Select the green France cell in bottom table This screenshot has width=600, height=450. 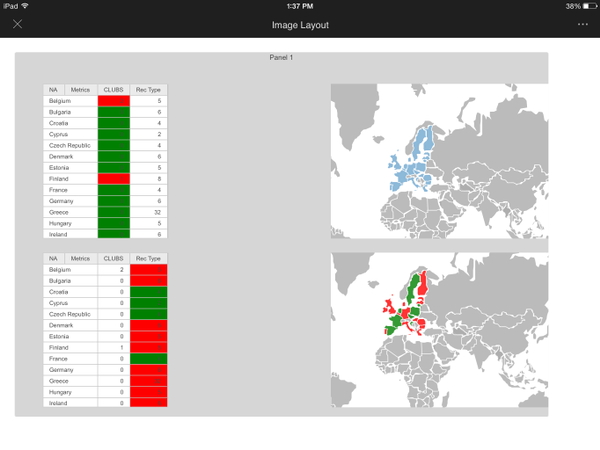[148, 358]
